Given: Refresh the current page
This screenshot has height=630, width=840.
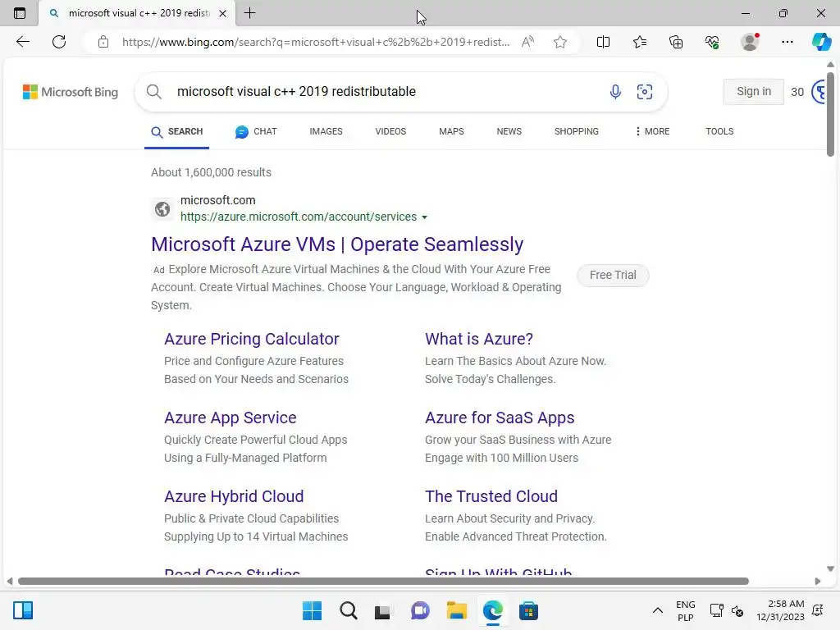Looking at the screenshot, I should [59, 42].
